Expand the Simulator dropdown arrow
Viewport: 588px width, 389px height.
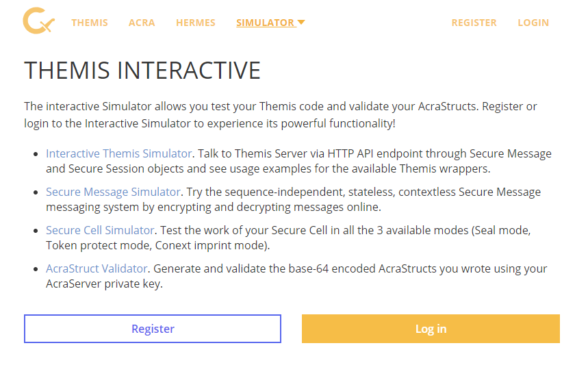pos(301,23)
